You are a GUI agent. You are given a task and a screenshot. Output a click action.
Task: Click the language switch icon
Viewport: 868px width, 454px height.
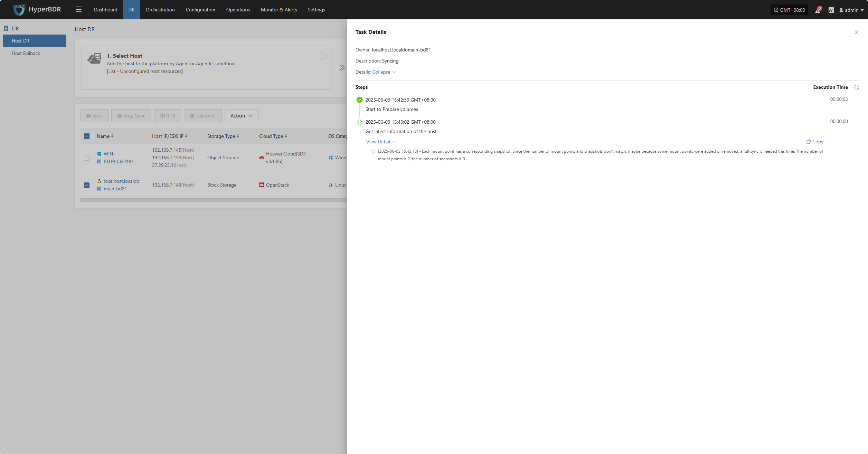click(x=831, y=10)
